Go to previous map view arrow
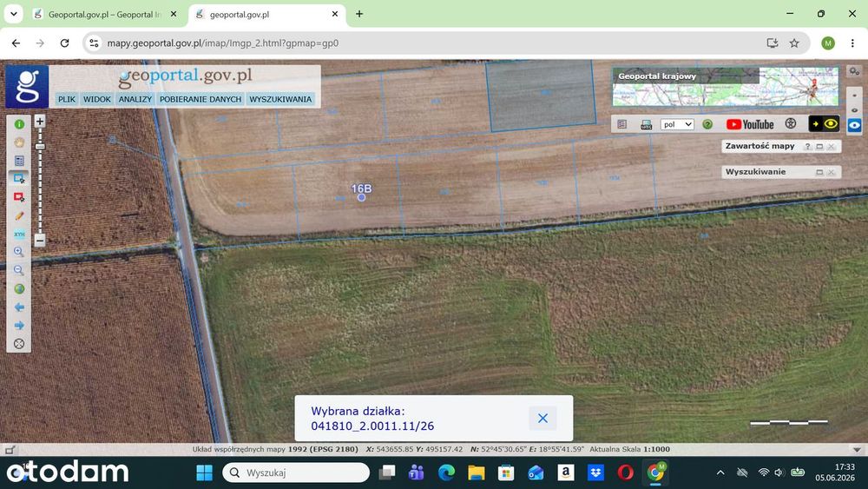The width and height of the screenshot is (868, 489). coord(19,307)
